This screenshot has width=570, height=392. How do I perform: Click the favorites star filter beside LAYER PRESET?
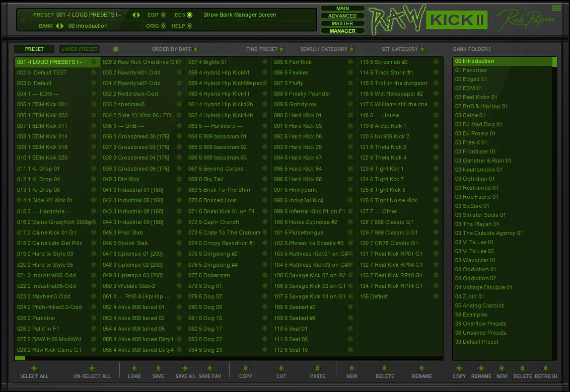click(x=116, y=49)
